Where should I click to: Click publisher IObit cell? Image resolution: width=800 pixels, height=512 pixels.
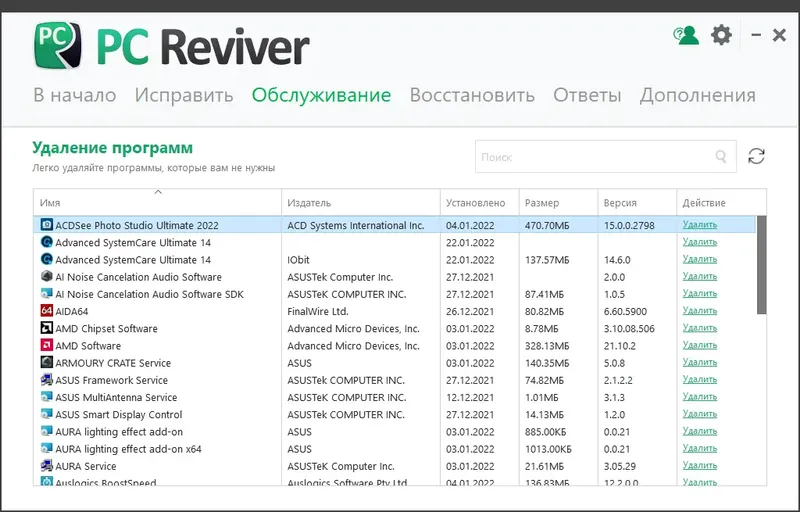pyautogui.click(x=298, y=260)
